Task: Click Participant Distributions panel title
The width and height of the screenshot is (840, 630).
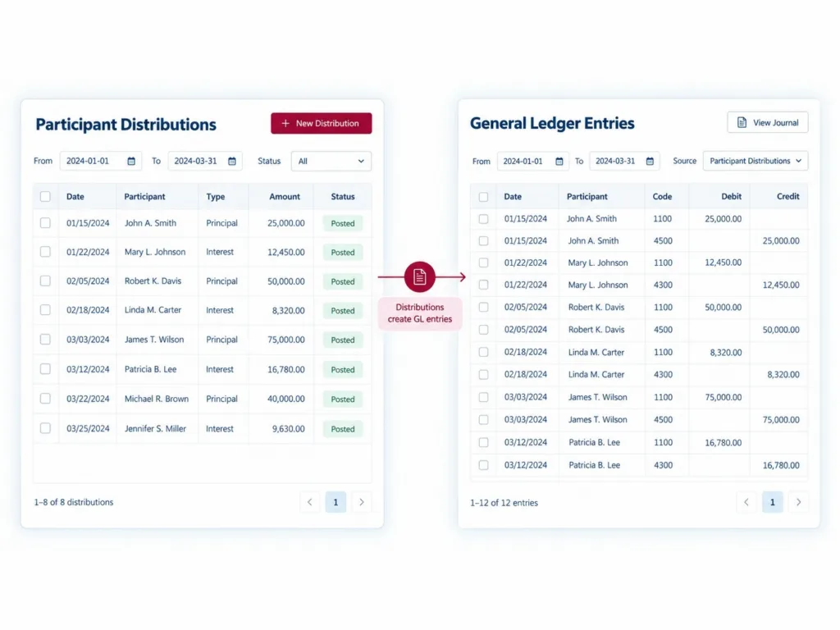Action: click(x=126, y=125)
